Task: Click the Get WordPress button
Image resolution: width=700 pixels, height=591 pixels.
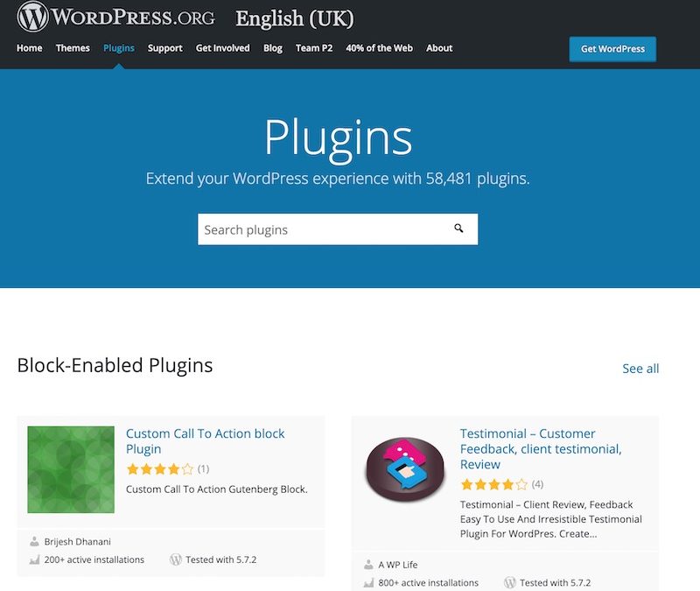Action: pyautogui.click(x=612, y=49)
